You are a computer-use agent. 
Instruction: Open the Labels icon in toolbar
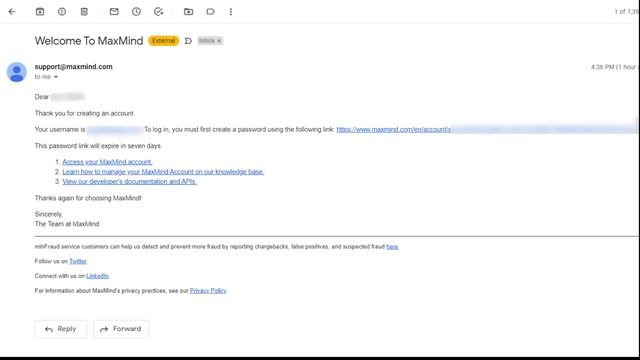tap(210, 12)
